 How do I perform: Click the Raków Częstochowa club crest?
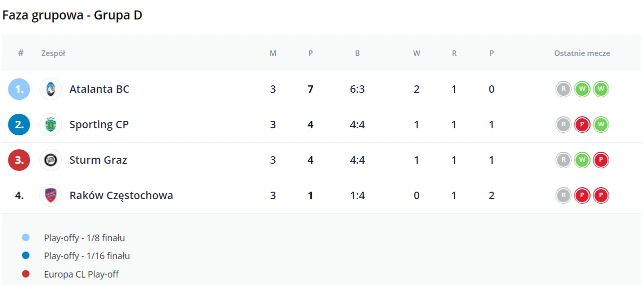click(50, 196)
